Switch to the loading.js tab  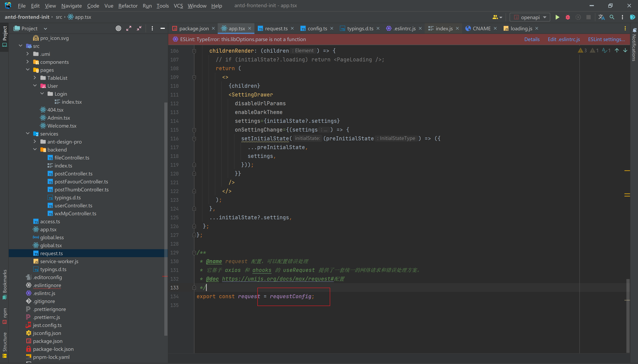tap(521, 29)
